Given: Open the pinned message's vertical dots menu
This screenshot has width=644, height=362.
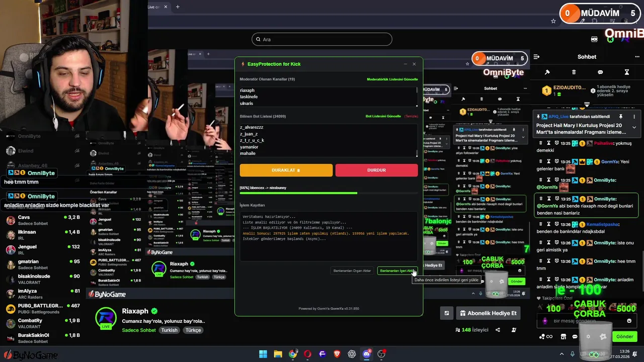Looking at the screenshot, I should point(634,117).
